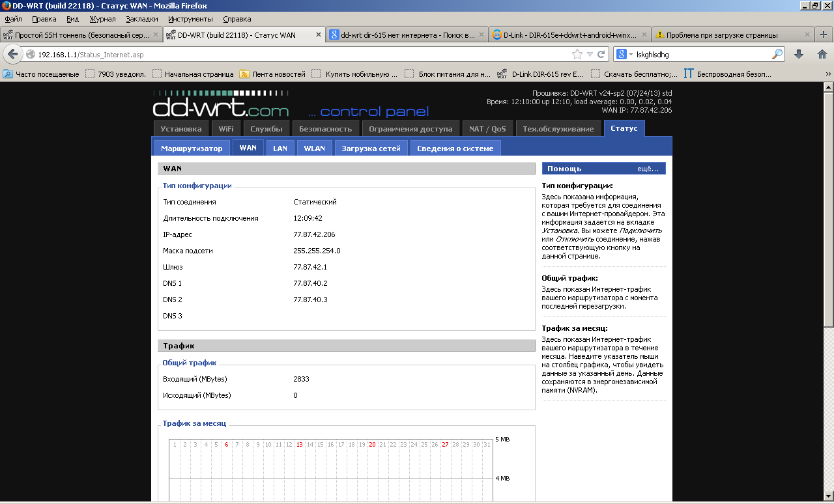
Task: Open the 'Часто посещаемые' bookmark folder
Action: (42, 74)
